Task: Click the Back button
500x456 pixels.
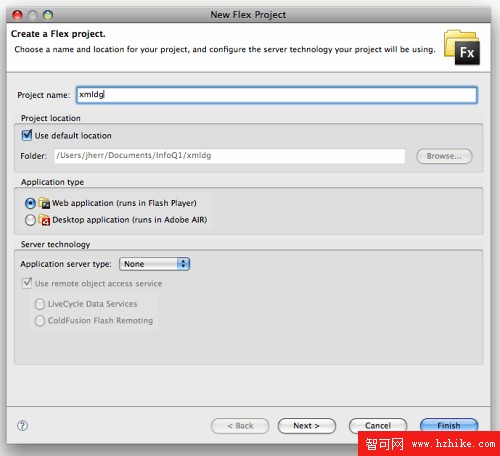Action: pyautogui.click(x=240, y=426)
